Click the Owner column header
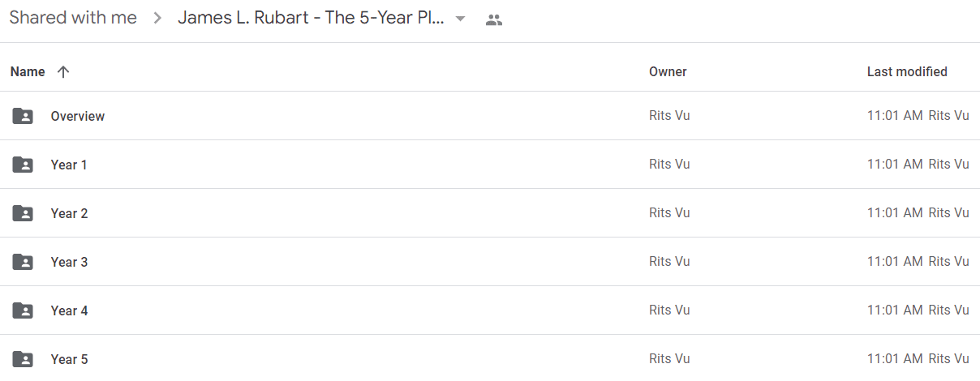Image resolution: width=980 pixels, height=381 pixels. pos(668,71)
